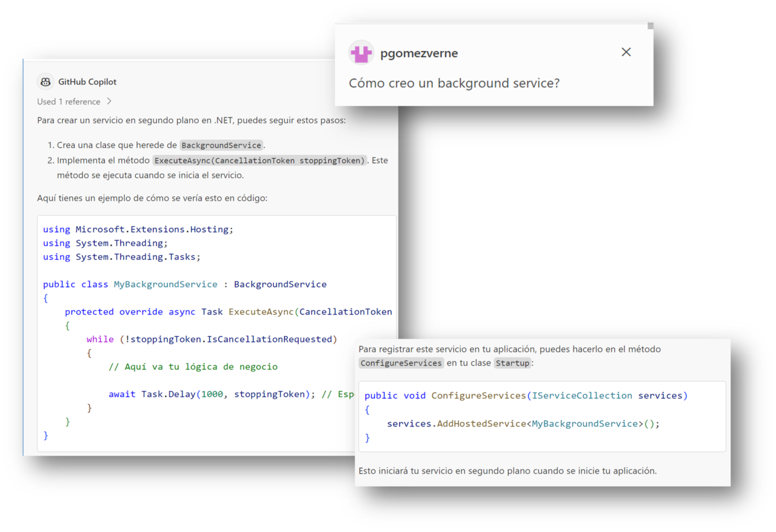Click the chevron next to Used 1 reference
Image resolution: width=776 pixels, height=532 pixels.
108,101
